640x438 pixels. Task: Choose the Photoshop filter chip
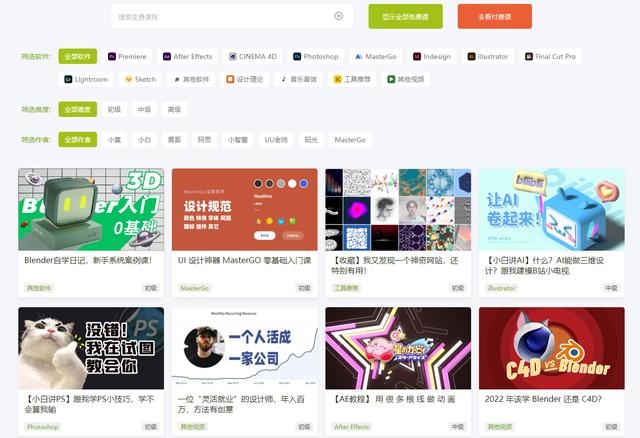point(316,56)
